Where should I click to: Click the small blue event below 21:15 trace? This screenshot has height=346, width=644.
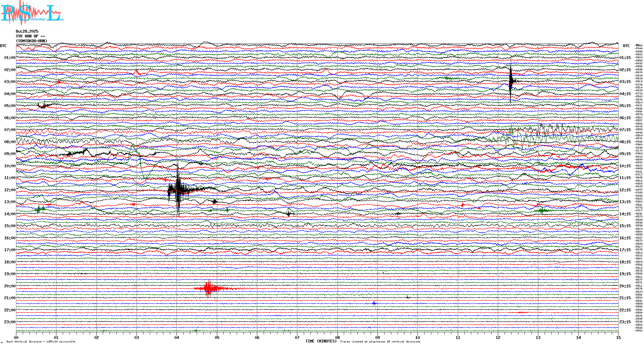[x=374, y=303]
